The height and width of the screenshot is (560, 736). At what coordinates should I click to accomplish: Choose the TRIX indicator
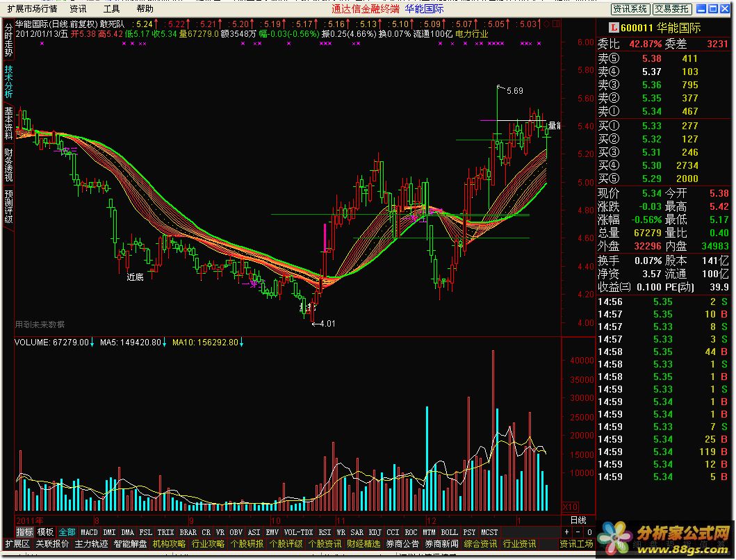tap(165, 532)
